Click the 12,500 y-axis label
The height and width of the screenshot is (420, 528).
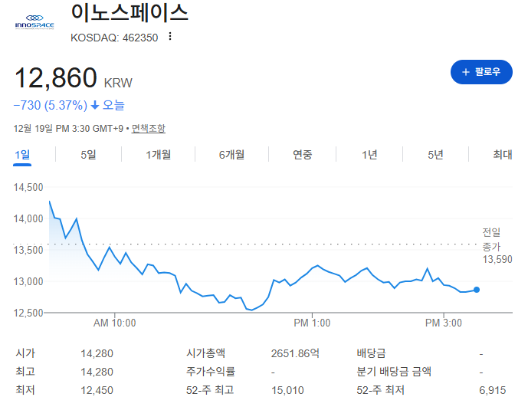(x=28, y=313)
